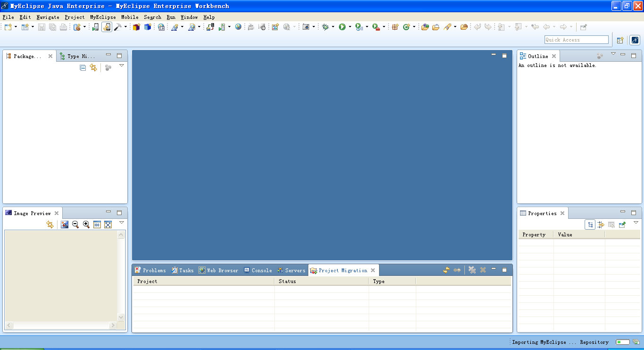644x350 pixels.
Task: Open the MyEclipse menu
Action: tap(103, 17)
